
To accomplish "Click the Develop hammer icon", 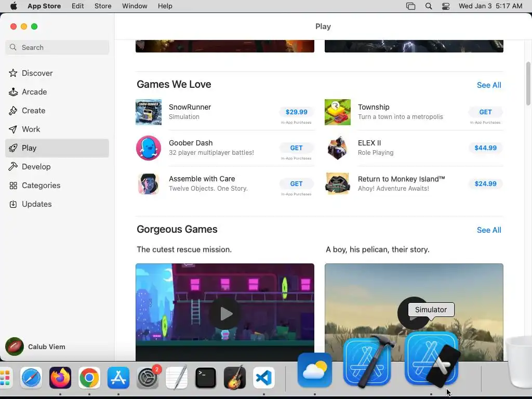I will tap(13, 167).
